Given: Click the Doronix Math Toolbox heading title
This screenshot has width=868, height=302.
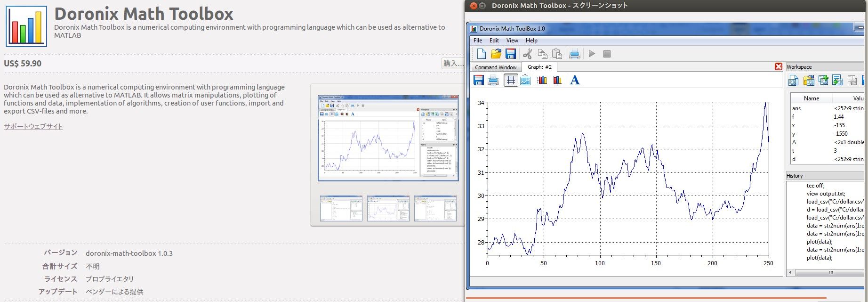Looking at the screenshot, I should [144, 14].
